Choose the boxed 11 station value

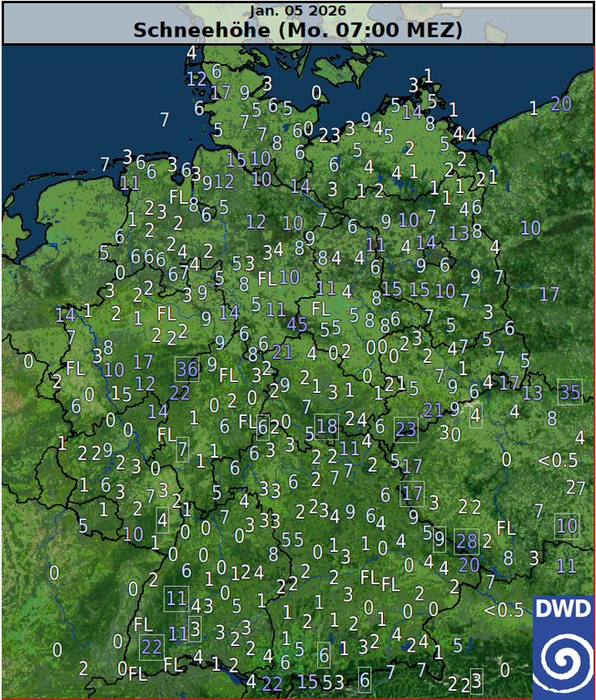pos(176,598)
